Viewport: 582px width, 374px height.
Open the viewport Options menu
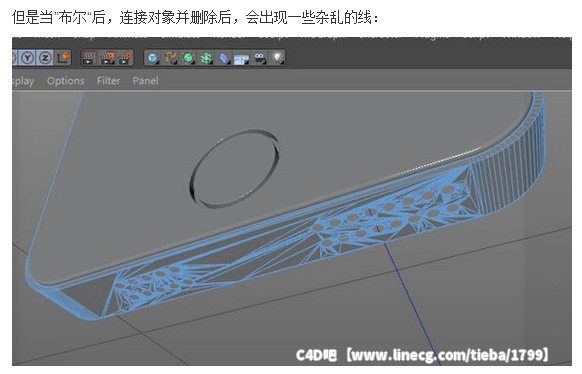[66, 81]
